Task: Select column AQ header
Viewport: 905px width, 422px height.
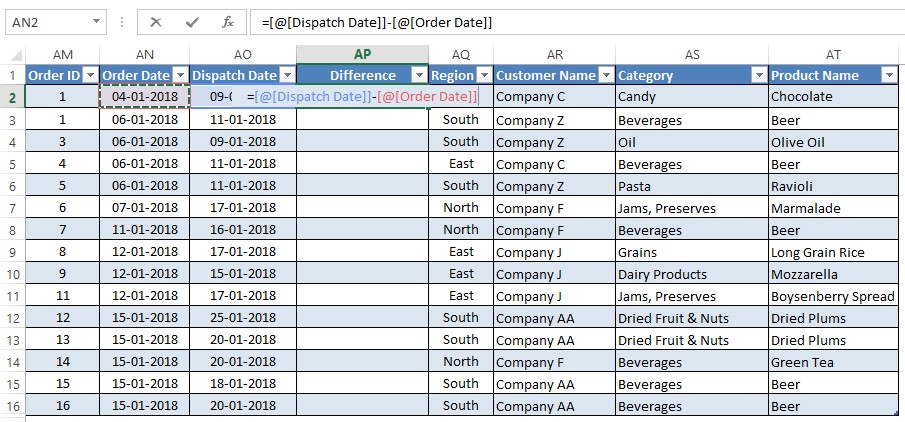Action: [461, 55]
